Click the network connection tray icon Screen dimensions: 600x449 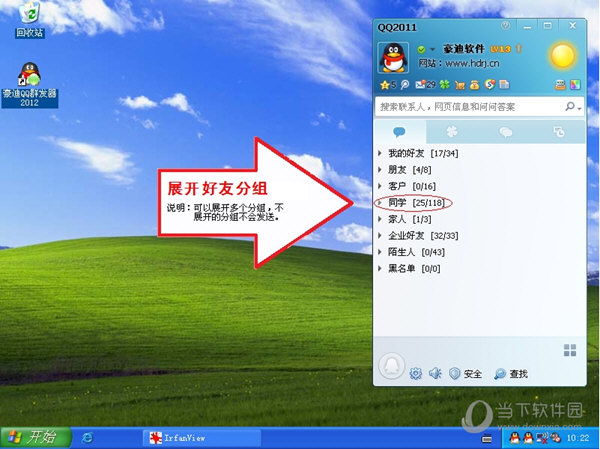[x=542, y=437]
